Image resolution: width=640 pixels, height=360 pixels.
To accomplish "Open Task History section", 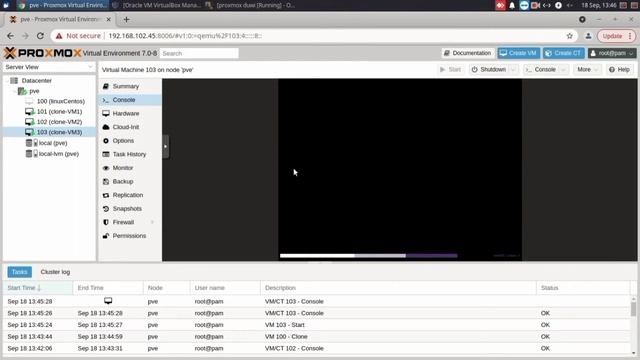I will (x=130, y=154).
